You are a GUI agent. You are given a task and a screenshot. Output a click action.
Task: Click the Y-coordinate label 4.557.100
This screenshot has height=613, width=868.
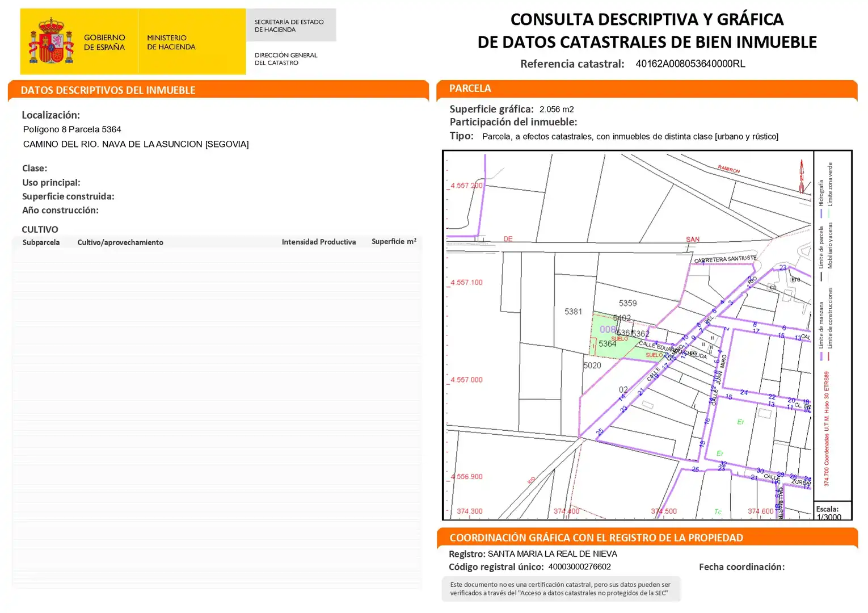(466, 282)
